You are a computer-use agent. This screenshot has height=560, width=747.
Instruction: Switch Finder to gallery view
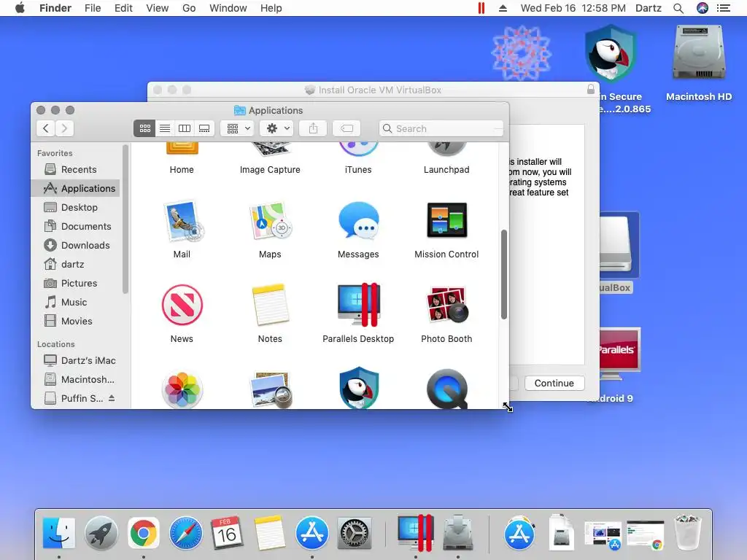click(204, 128)
